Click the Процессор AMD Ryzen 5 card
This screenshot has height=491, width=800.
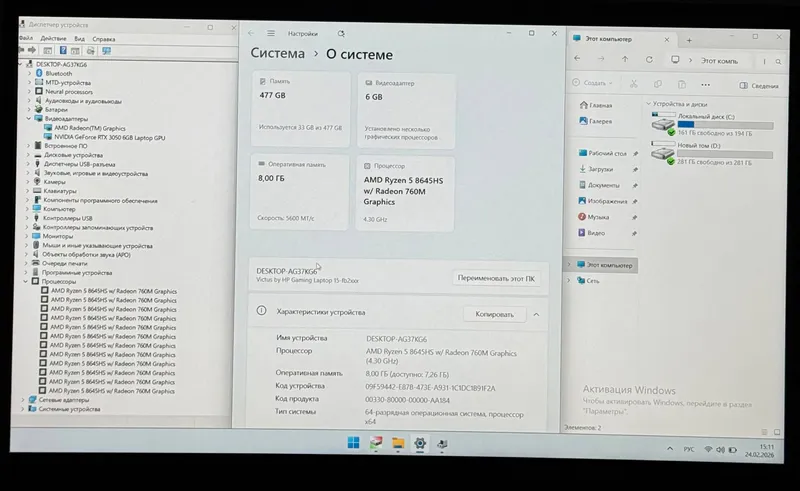click(x=405, y=194)
